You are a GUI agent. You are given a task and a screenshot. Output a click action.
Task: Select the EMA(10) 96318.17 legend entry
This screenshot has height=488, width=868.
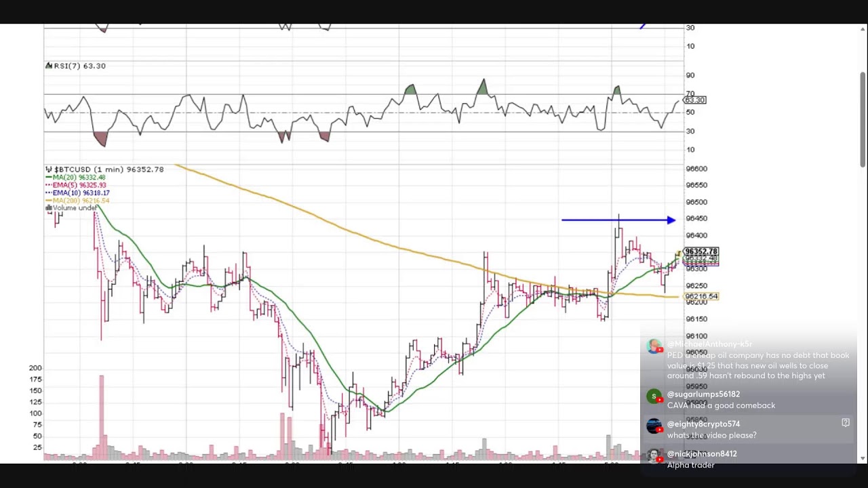pyautogui.click(x=77, y=193)
